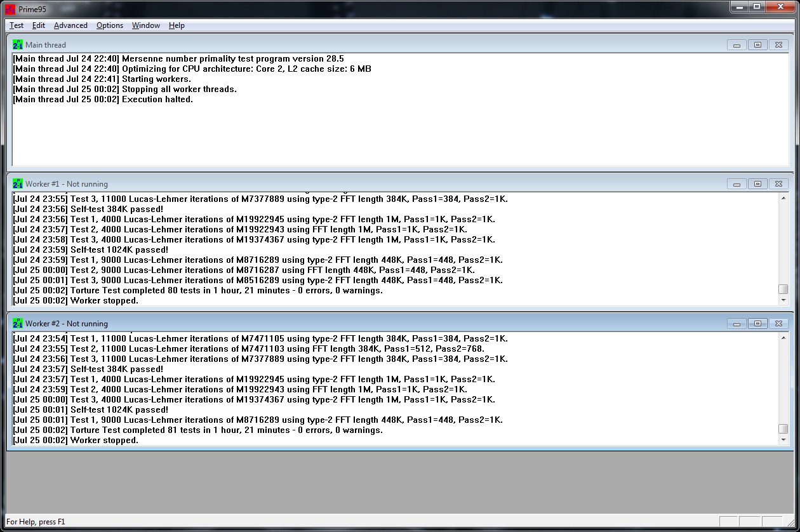Minimize the Worker #1 child window
The width and height of the screenshot is (800, 532).
737,184
